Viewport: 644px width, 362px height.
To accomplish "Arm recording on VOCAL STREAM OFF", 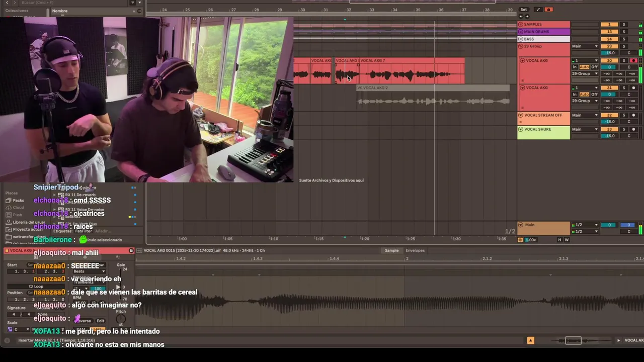I will pos(633,115).
